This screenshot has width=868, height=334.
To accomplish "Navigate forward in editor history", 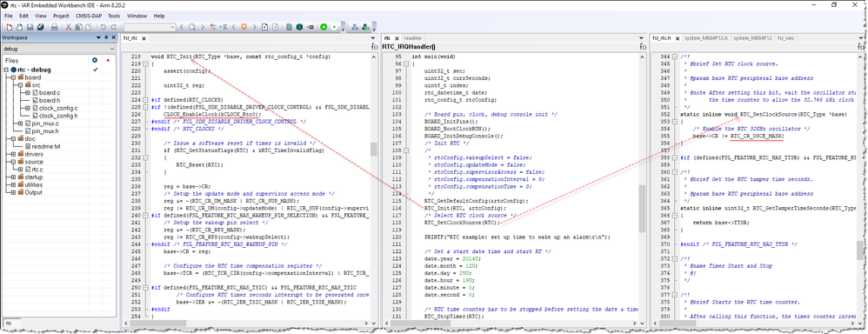I will coord(275,27).
